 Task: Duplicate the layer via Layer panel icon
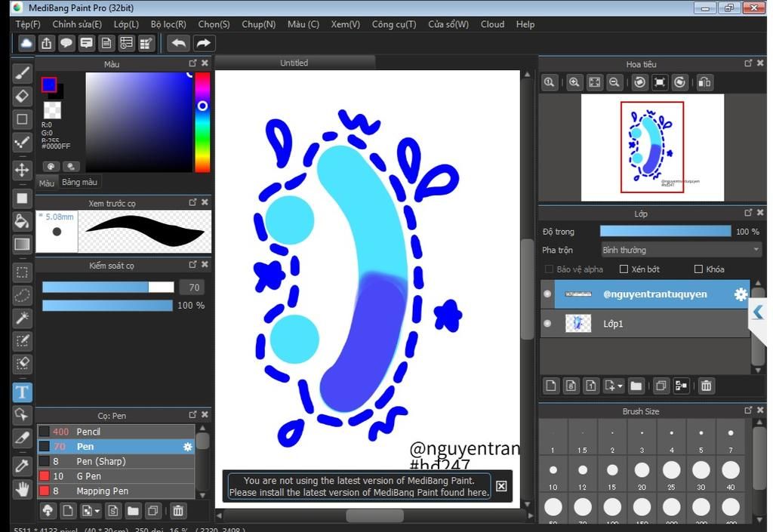point(661,386)
